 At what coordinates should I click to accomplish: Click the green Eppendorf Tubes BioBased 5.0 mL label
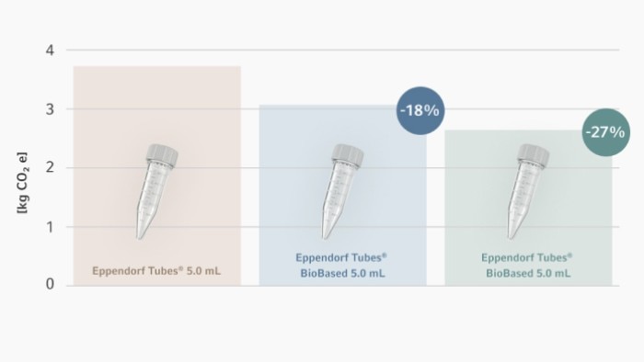click(x=527, y=266)
